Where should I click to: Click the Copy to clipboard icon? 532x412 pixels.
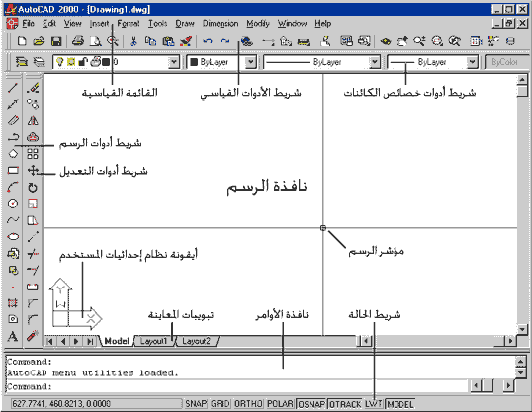click(x=150, y=41)
